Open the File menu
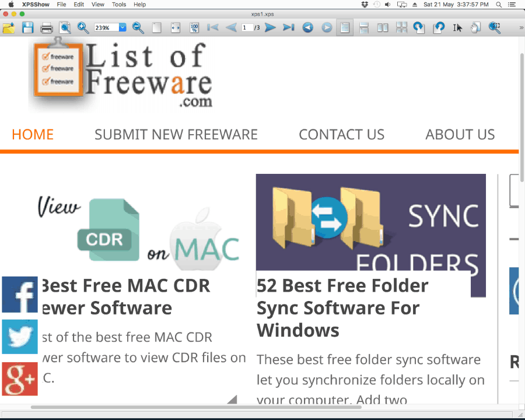This screenshot has width=525, height=420. point(61,4)
